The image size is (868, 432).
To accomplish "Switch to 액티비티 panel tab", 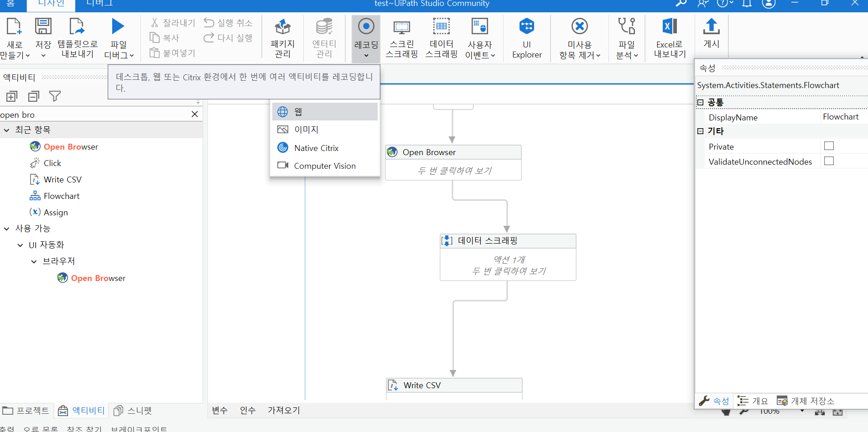I will (81, 411).
